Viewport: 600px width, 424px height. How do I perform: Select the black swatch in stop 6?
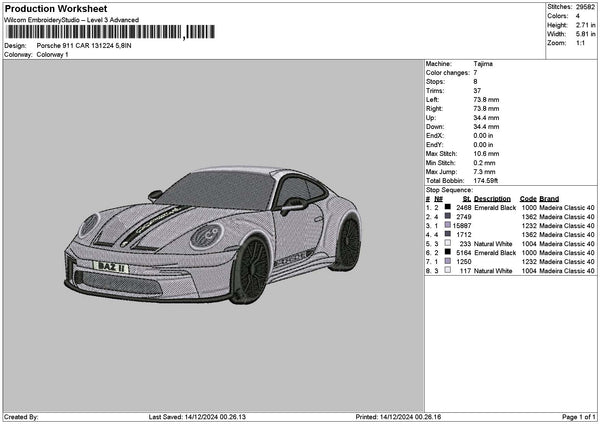point(448,252)
